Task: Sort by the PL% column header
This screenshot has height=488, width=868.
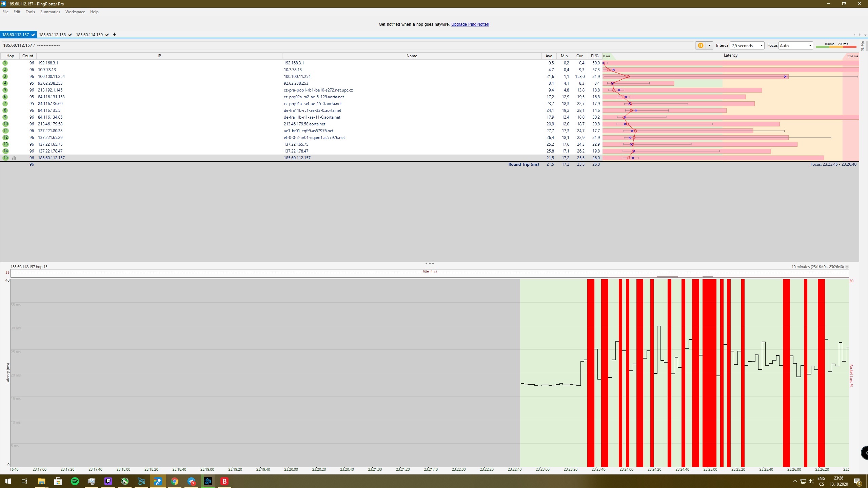Action: 595,56
